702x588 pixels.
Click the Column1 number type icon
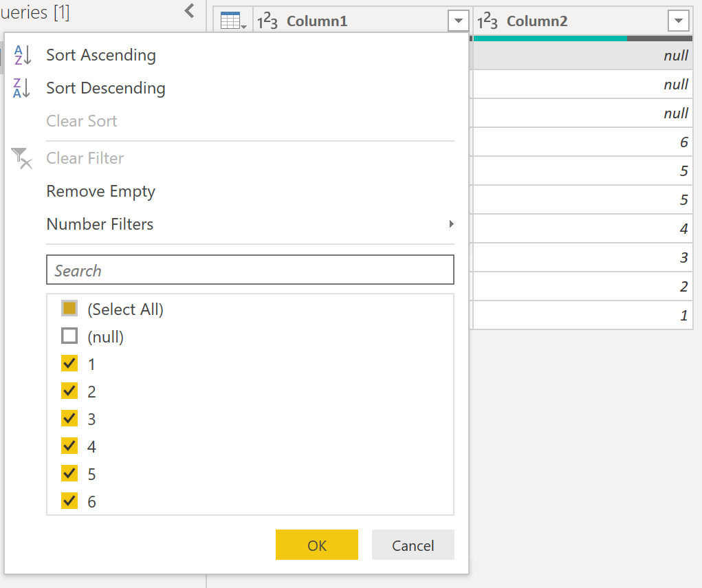pos(267,21)
